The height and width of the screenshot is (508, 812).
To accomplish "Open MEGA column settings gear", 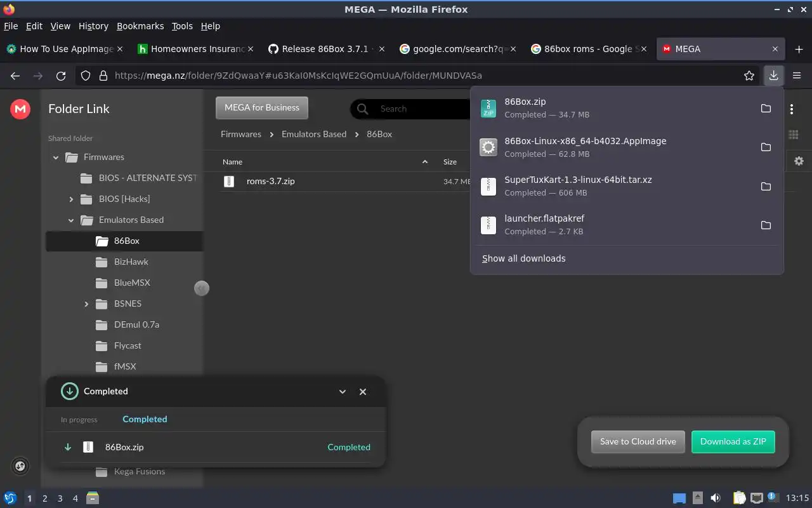I will pos(799,161).
